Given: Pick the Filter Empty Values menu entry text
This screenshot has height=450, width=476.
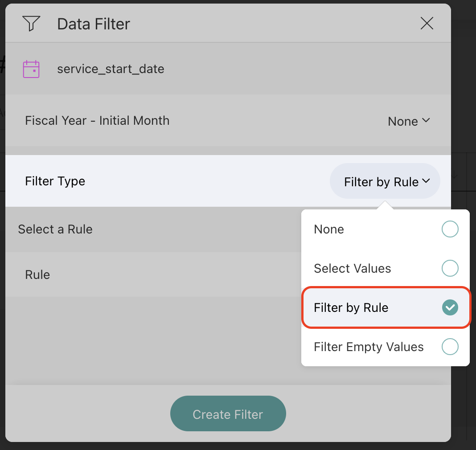Looking at the screenshot, I should click(x=369, y=347).
